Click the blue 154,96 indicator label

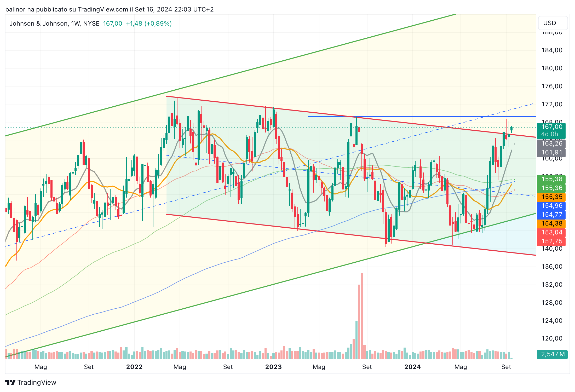551,206
